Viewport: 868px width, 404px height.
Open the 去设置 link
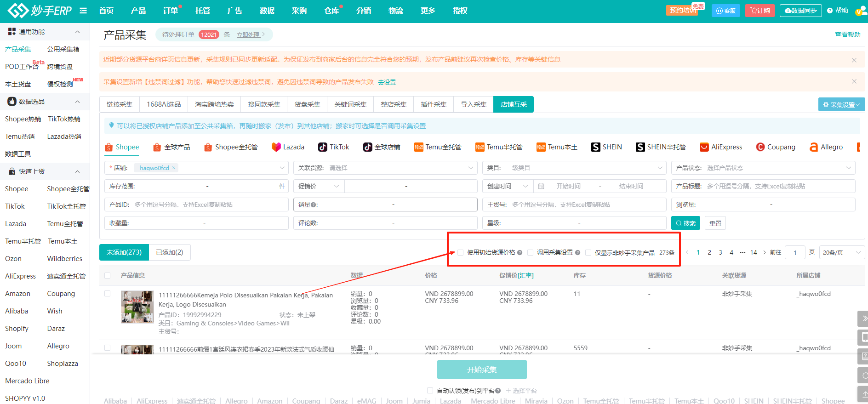[387, 82]
